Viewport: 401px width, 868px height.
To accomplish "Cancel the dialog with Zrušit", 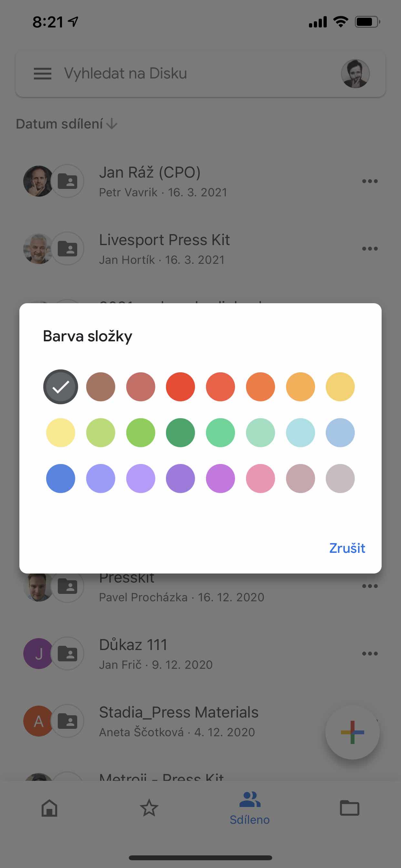I will 347,548.
